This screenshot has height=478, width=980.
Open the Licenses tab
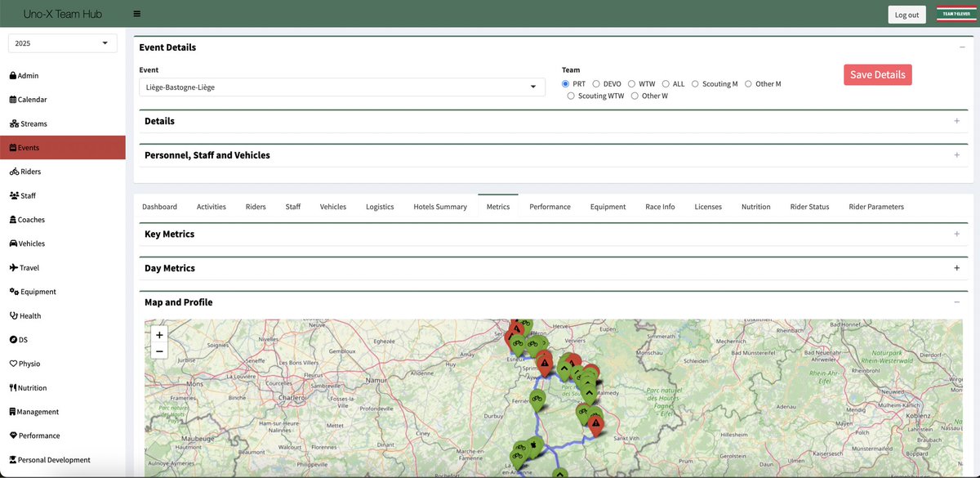[708, 207]
